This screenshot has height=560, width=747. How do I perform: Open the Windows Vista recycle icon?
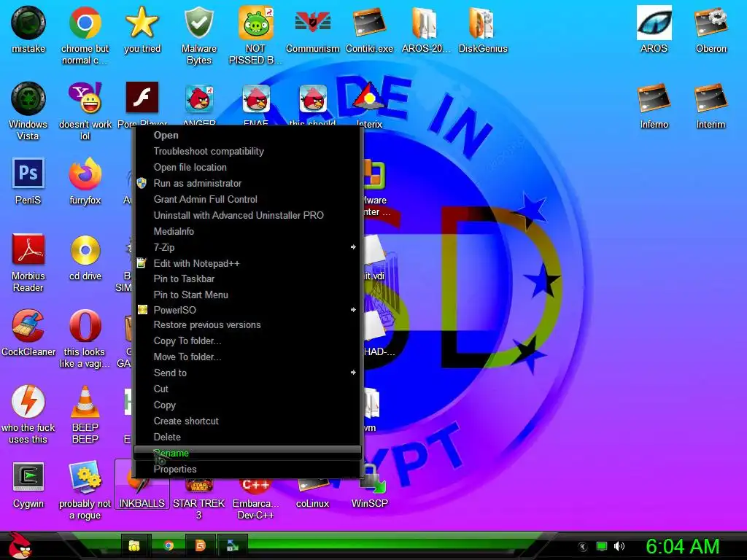click(28, 98)
